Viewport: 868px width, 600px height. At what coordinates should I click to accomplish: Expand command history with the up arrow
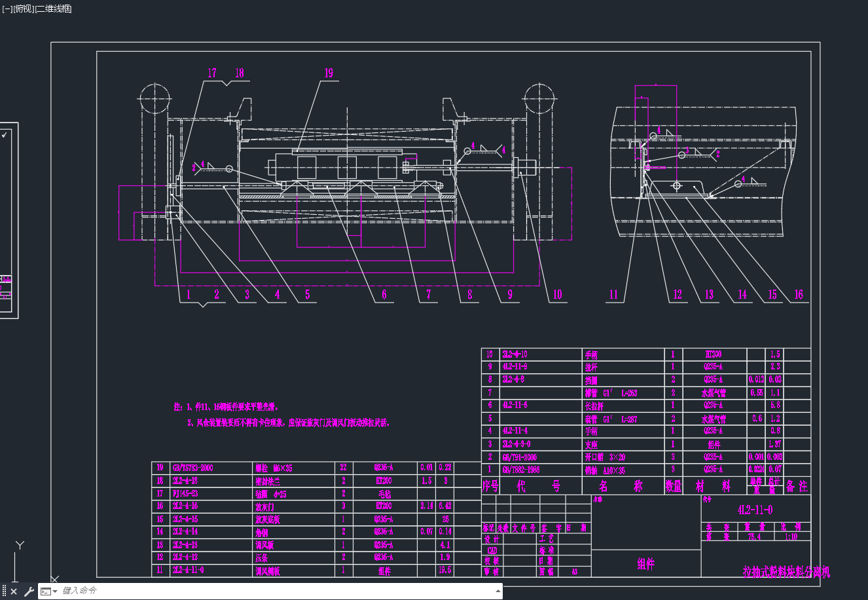point(497,591)
